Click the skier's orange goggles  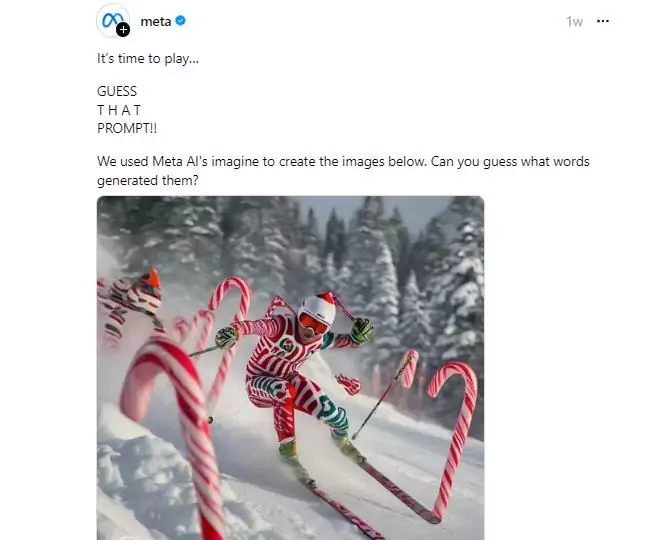pyautogui.click(x=313, y=324)
